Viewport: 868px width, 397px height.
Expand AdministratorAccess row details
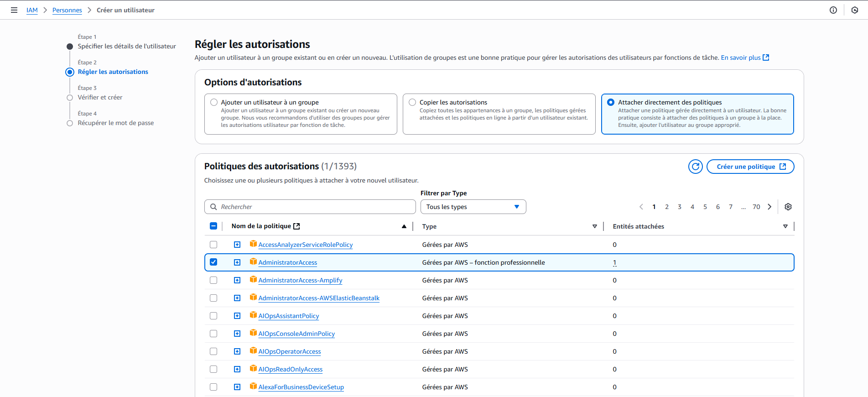237,262
